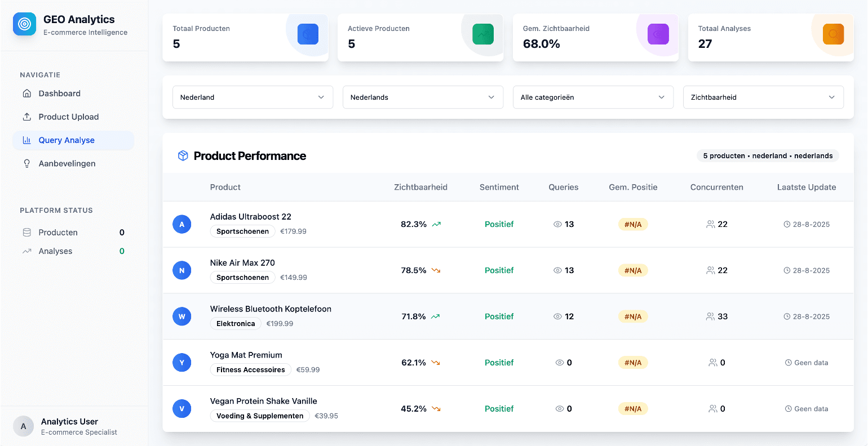Click the Adidas Ultraboost 22 avatar circle
The height and width of the screenshot is (446, 868).
pyautogui.click(x=181, y=224)
